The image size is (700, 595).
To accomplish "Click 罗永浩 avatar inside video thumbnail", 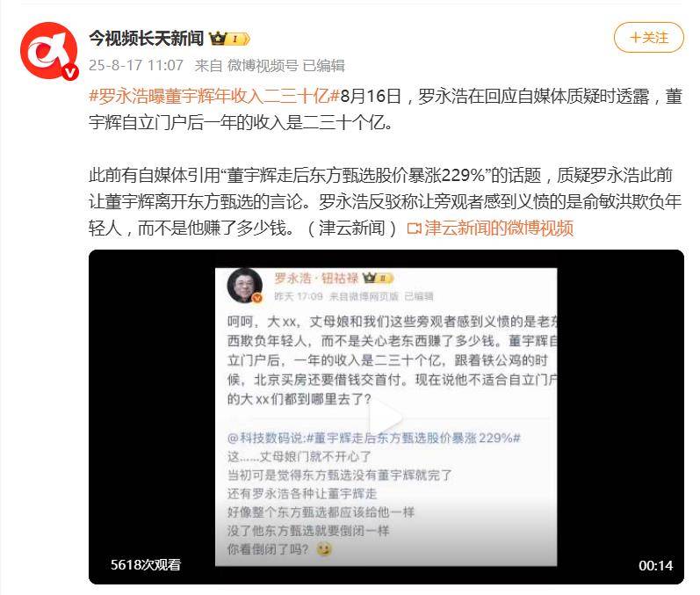I will coord(245,286).
